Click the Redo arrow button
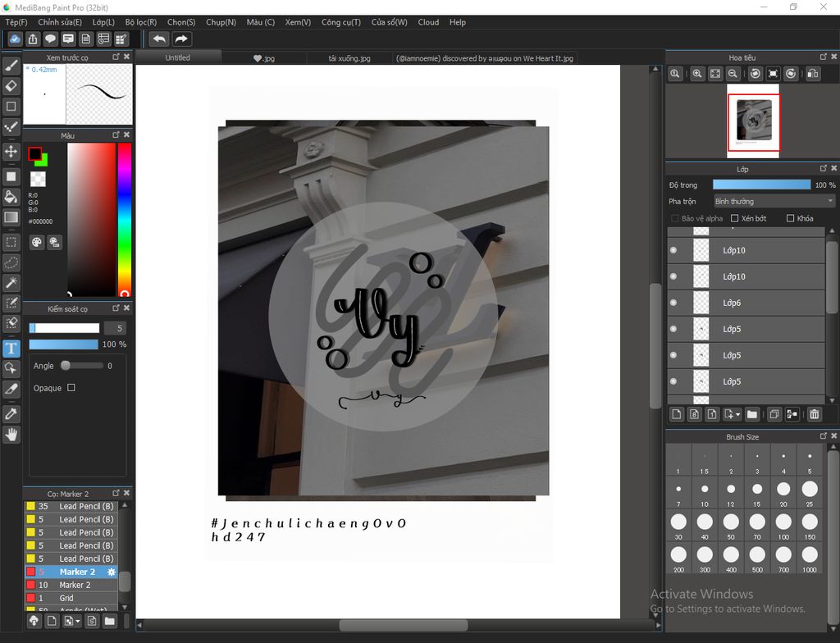The height and width of the screenshot is (643, 840). 181,39
